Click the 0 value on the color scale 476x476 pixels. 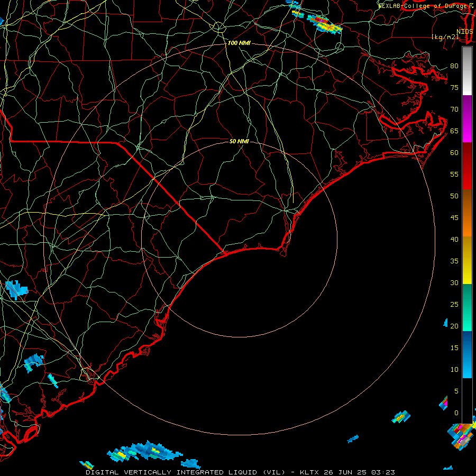pyautogui.click(x=456, y=413)
